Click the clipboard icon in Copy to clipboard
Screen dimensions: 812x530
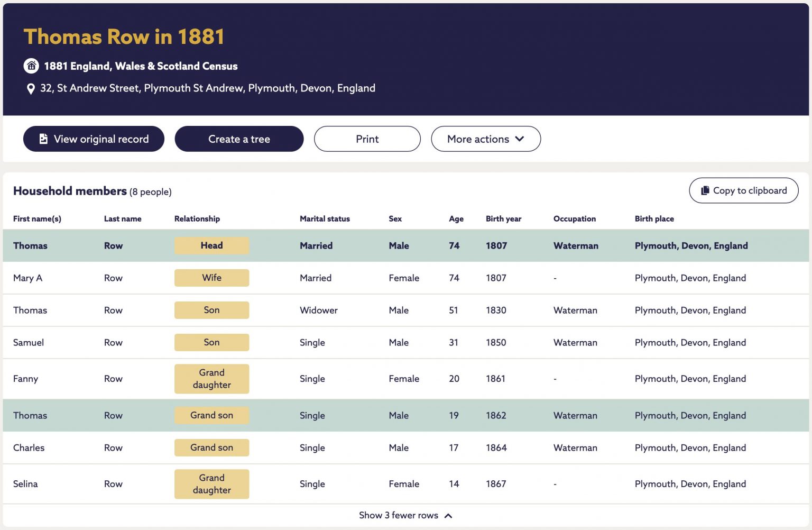pos(705,190)
